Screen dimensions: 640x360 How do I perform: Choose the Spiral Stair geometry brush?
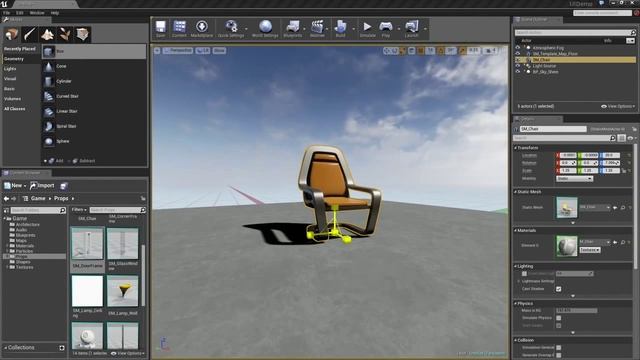tap(94, 126)
